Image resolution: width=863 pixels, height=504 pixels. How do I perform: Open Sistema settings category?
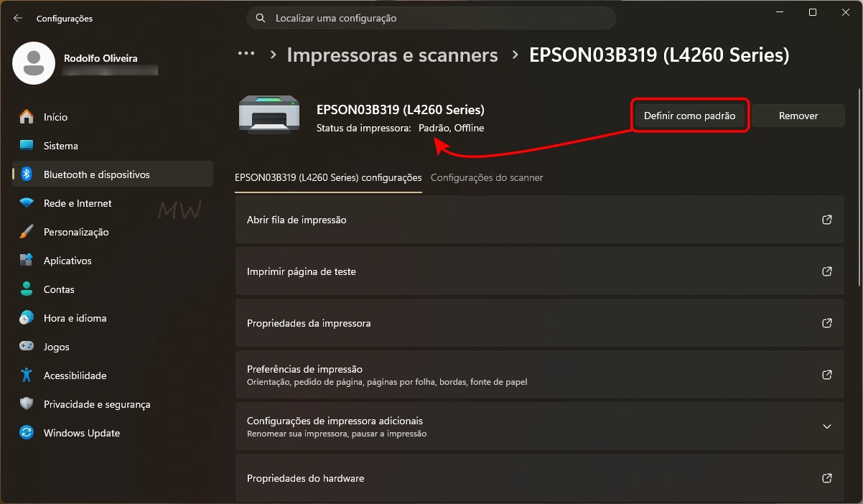click(x=113, y=146)
